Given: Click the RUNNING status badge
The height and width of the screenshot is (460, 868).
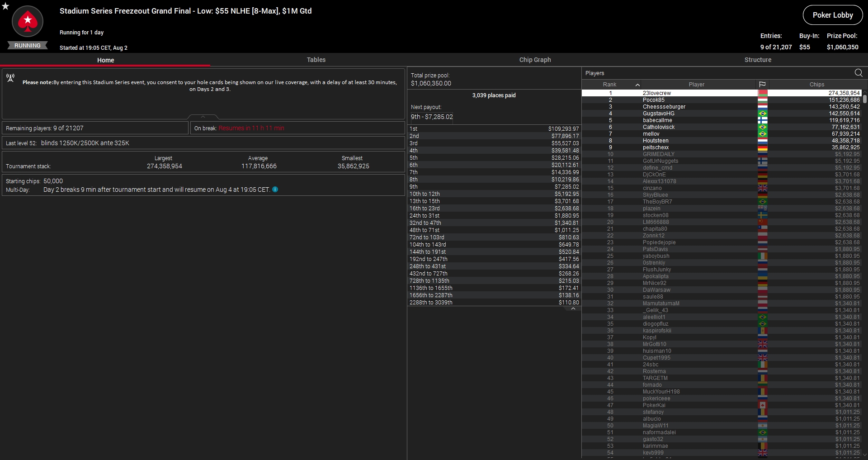Looking at the screenshot, I should (x=28, y=46).
